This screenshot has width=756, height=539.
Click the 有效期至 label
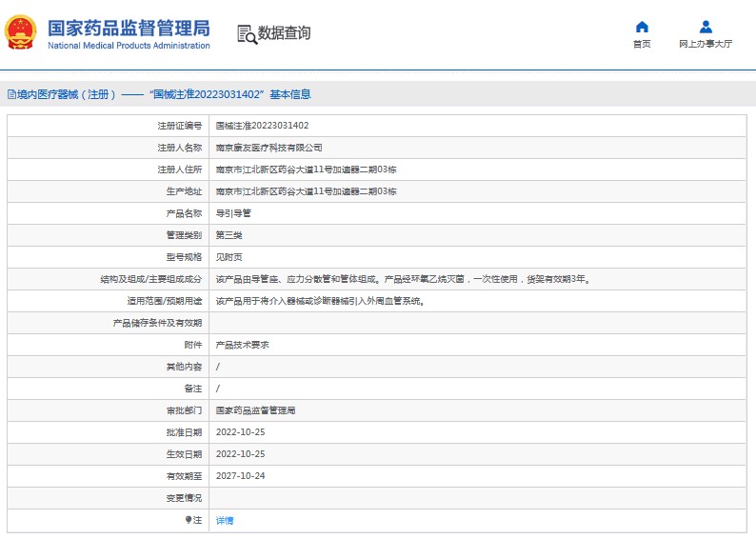(184, 476)
